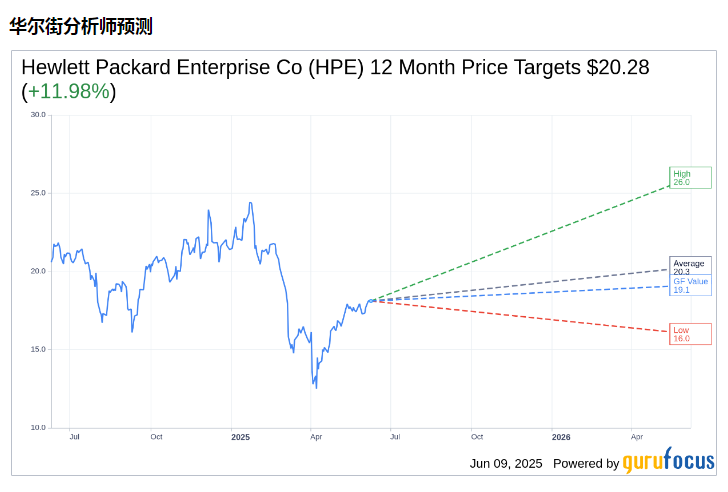Click the Jun 09, 2025 date text
The image size is (728, 492).
tap(506, 463)
